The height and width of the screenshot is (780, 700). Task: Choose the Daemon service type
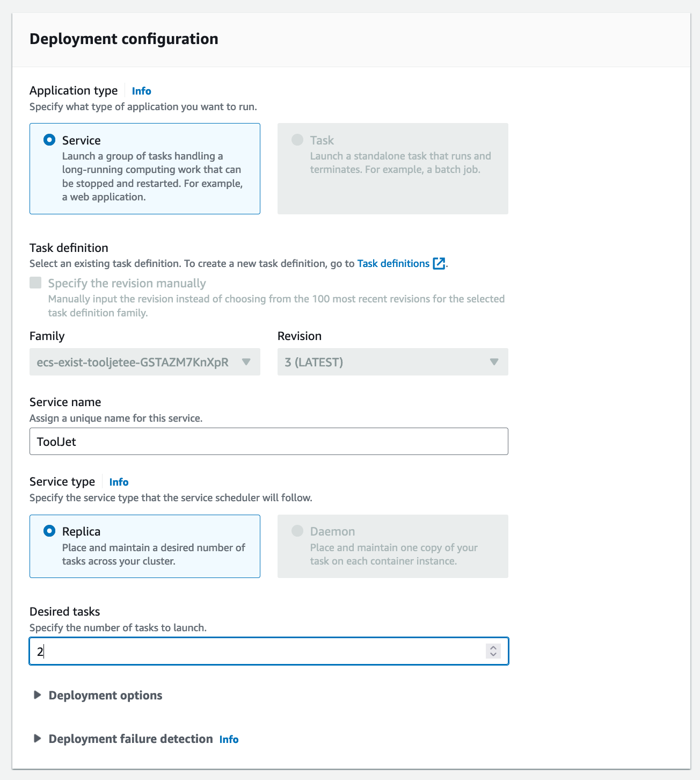click(x=297, y=531)
